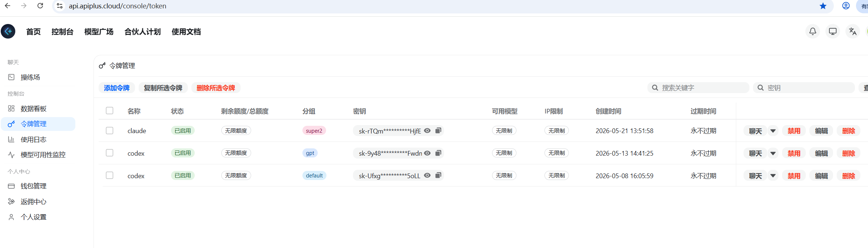Reload the page with refresh icon
Image resolution: width=868 pixels, height=248 pixels.
pos(40,6)
